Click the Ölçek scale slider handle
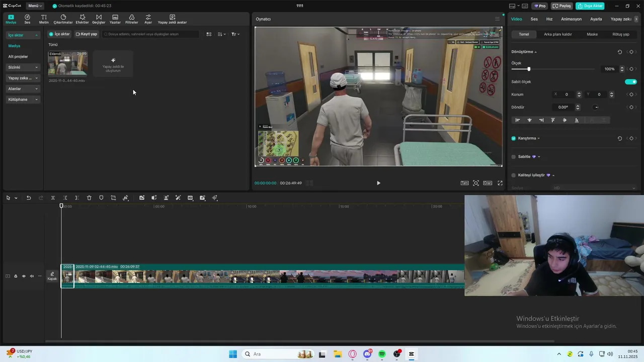 pos(529,69)
